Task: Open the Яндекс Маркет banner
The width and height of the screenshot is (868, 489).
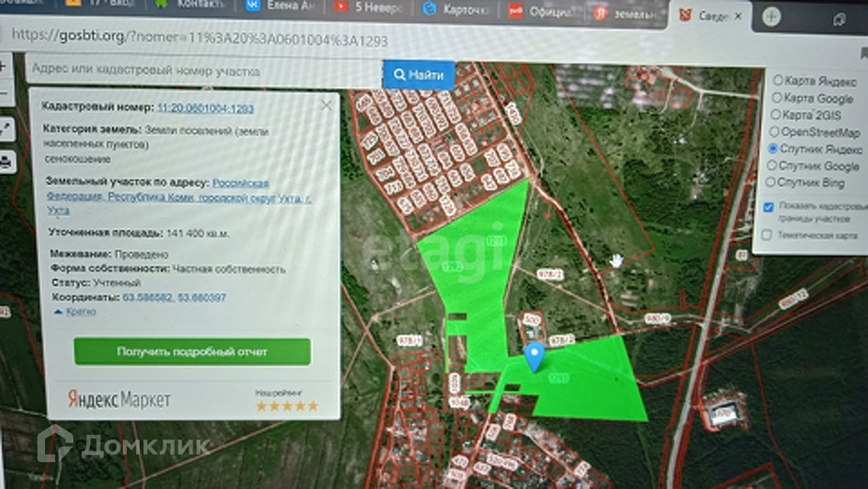Action: 119,400
